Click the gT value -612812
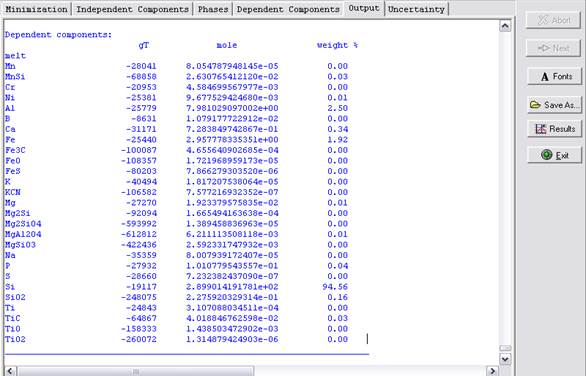 click(x=139, y=234)
